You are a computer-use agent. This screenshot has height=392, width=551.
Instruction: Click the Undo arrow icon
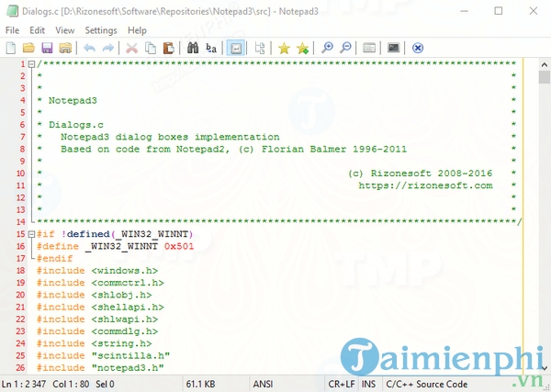click(89, 48)
